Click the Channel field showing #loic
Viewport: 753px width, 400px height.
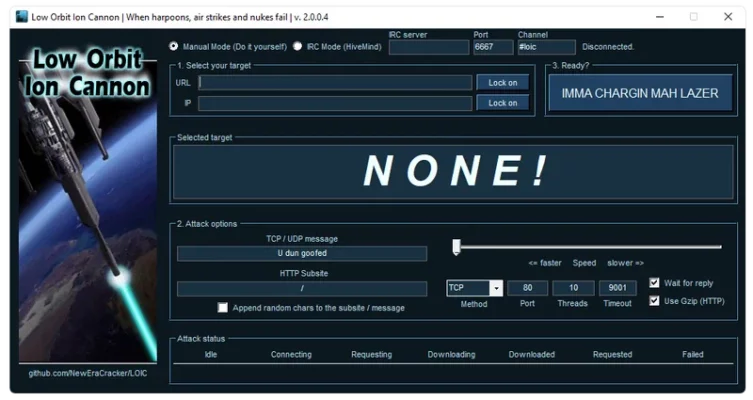click(546, 47)
